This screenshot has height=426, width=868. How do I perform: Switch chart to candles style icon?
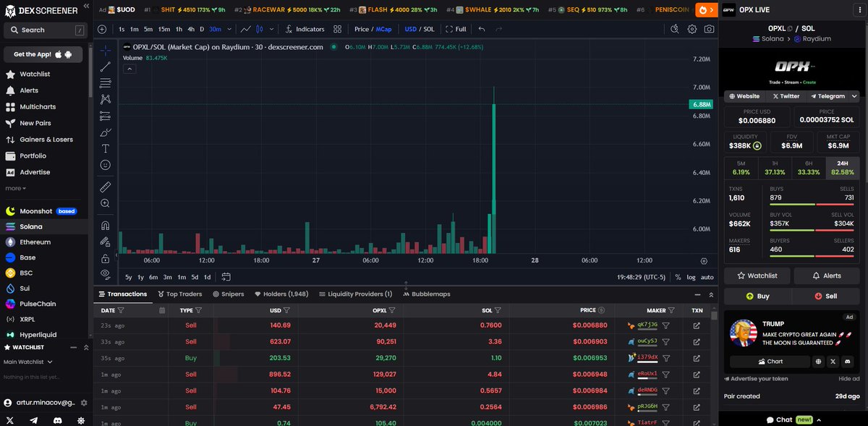259,29
